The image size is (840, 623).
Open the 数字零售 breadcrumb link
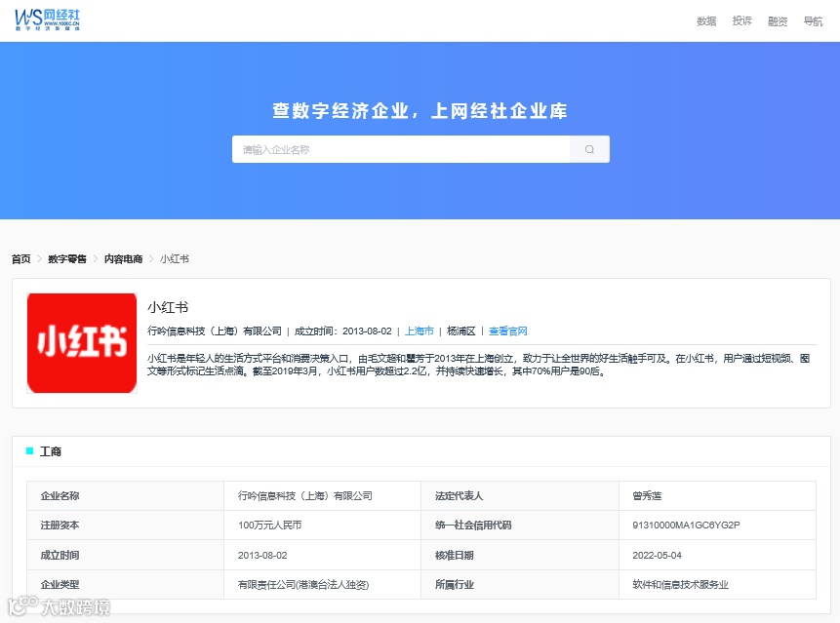(67, 259)
